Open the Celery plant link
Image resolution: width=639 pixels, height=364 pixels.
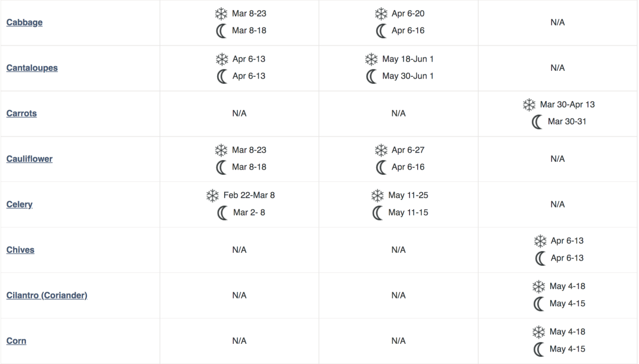(20, 204)
